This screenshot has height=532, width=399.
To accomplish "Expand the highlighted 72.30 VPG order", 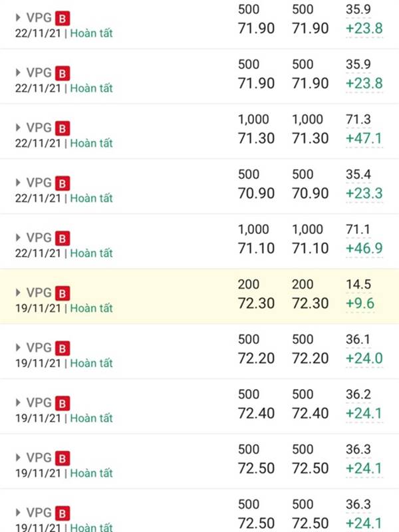I will pos(19,292).
